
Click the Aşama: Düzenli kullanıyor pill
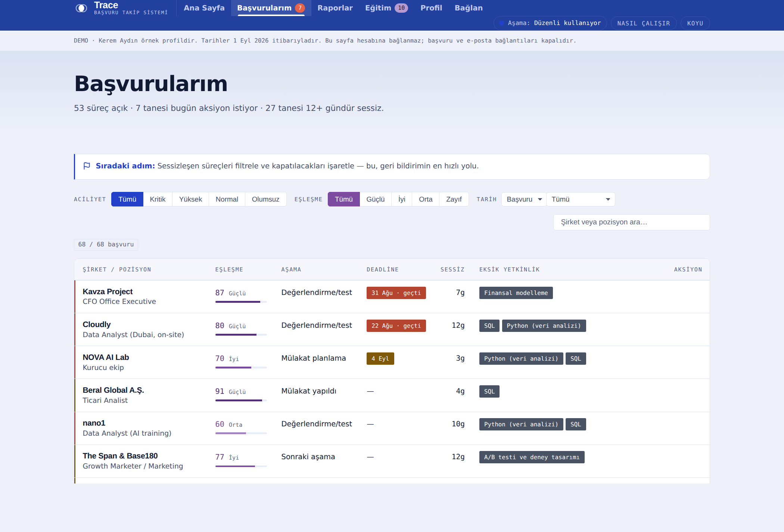coord(550,23)
